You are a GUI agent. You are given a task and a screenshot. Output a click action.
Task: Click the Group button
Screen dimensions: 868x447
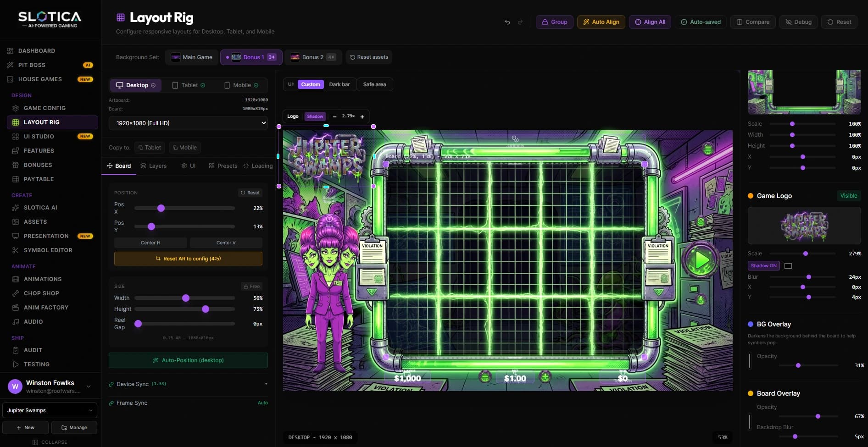[x=555, y=22]
